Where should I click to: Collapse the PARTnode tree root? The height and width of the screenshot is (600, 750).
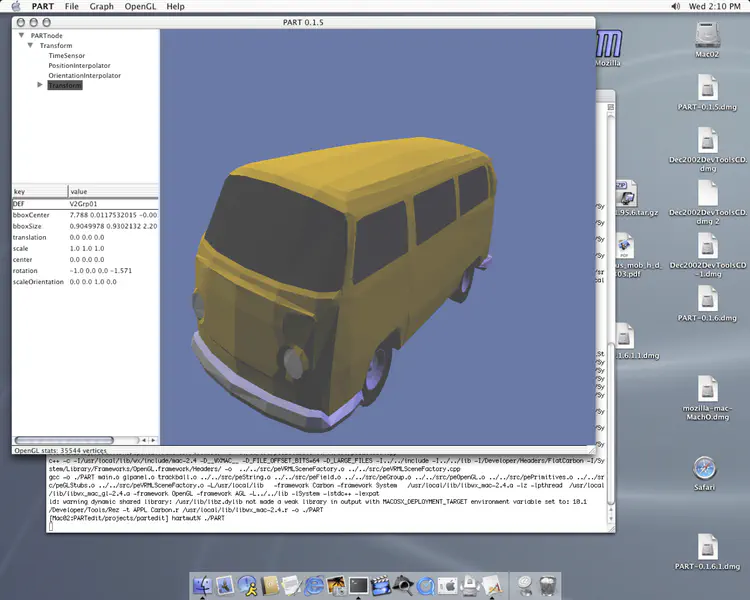coord(21,35)
